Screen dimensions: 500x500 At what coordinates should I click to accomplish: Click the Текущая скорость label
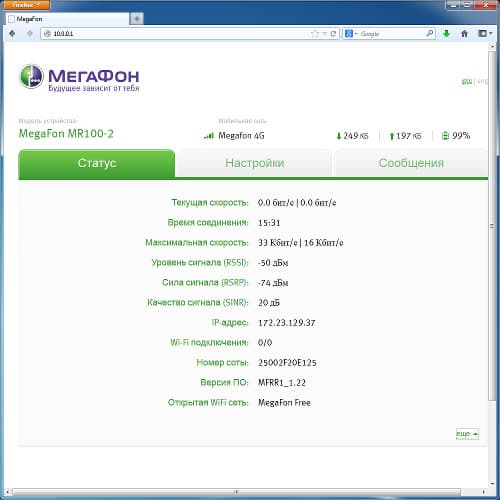(x=210, y=202)
